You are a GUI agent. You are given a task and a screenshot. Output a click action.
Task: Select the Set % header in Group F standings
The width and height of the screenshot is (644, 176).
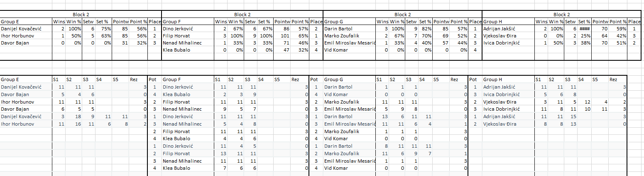[x=264, y=22]
